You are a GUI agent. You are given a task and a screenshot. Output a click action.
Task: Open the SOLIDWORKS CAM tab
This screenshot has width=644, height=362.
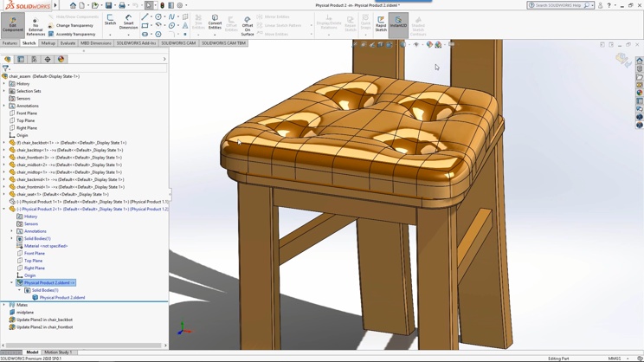(178, 43)
